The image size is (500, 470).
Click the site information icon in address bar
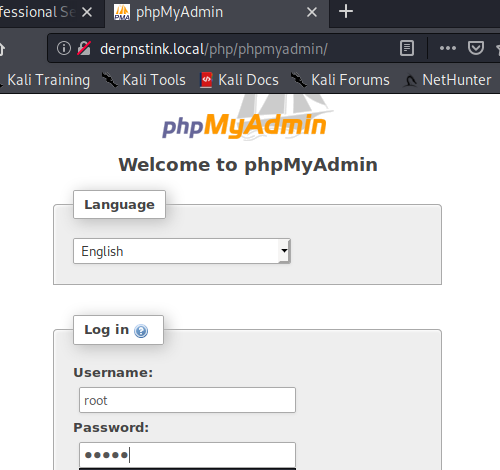click(64, 48)
